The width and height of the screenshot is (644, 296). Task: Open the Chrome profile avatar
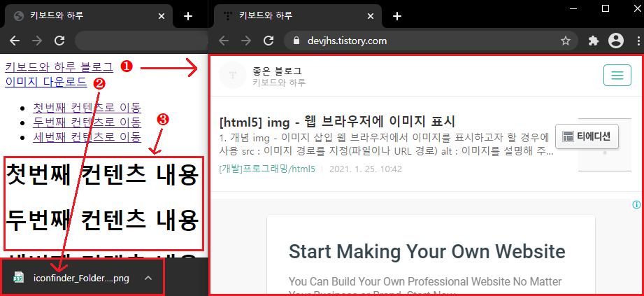[615, 41]
